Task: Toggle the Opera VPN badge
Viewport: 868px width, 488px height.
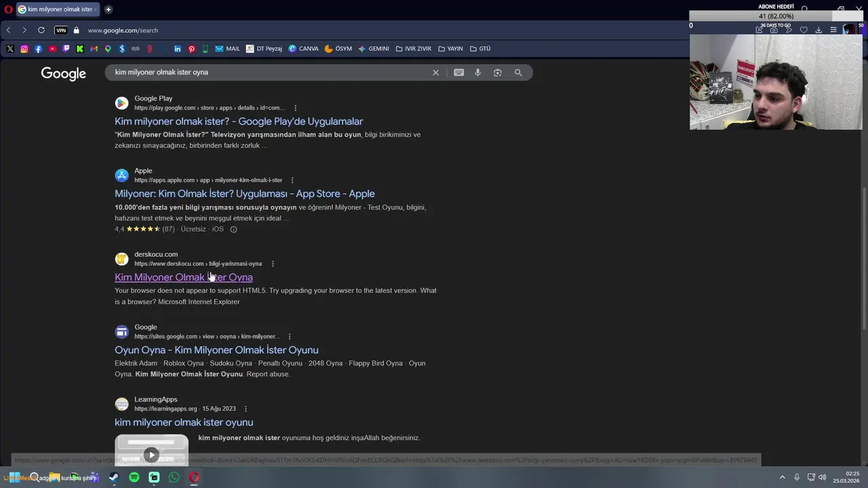Action: click(61, 30)
